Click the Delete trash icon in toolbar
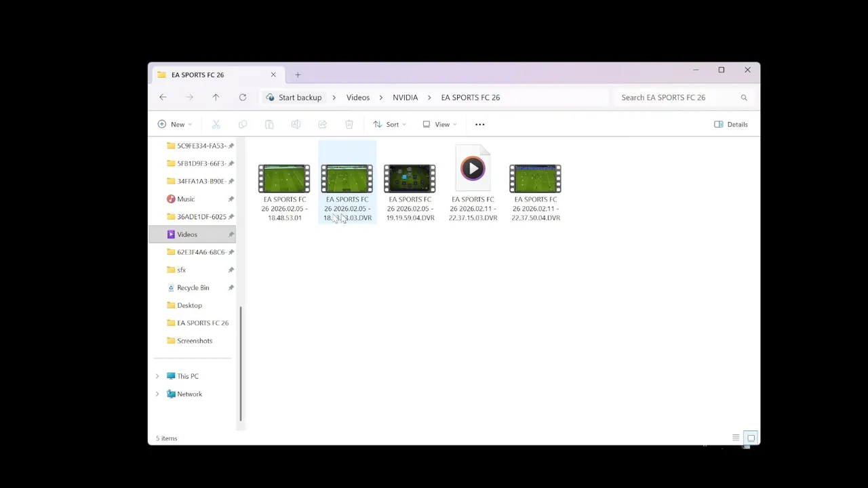Screen dimensions: 868x488 pyautogui.click(x=349, y=124)
